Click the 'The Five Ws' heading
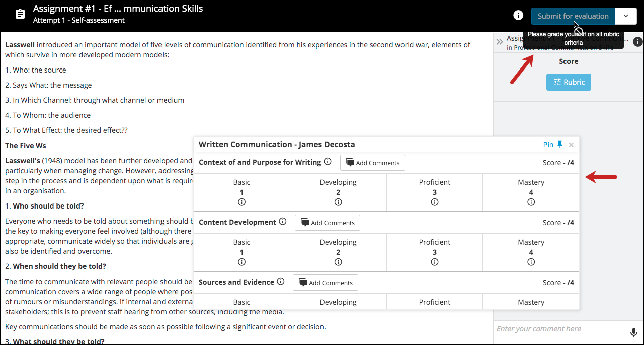Image resolution: width=644 pixels, height=345 pixels. (x=26, y=146)
